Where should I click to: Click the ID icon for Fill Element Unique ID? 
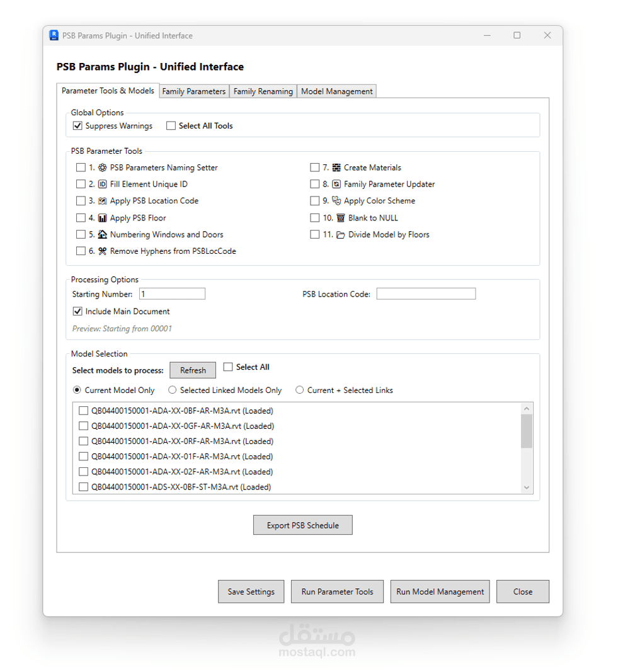103,185
